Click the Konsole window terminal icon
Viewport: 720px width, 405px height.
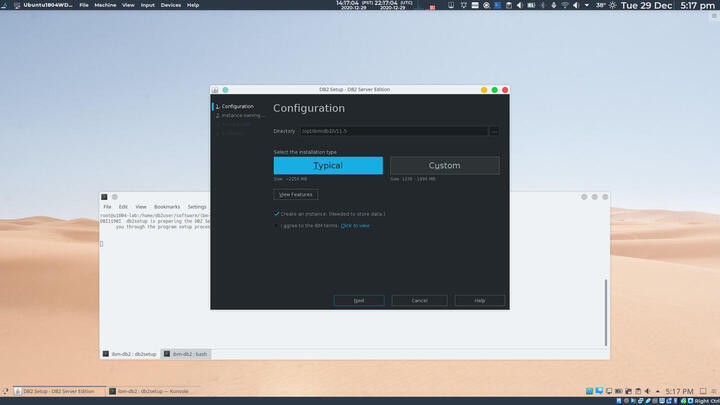[x=104, y=197]
